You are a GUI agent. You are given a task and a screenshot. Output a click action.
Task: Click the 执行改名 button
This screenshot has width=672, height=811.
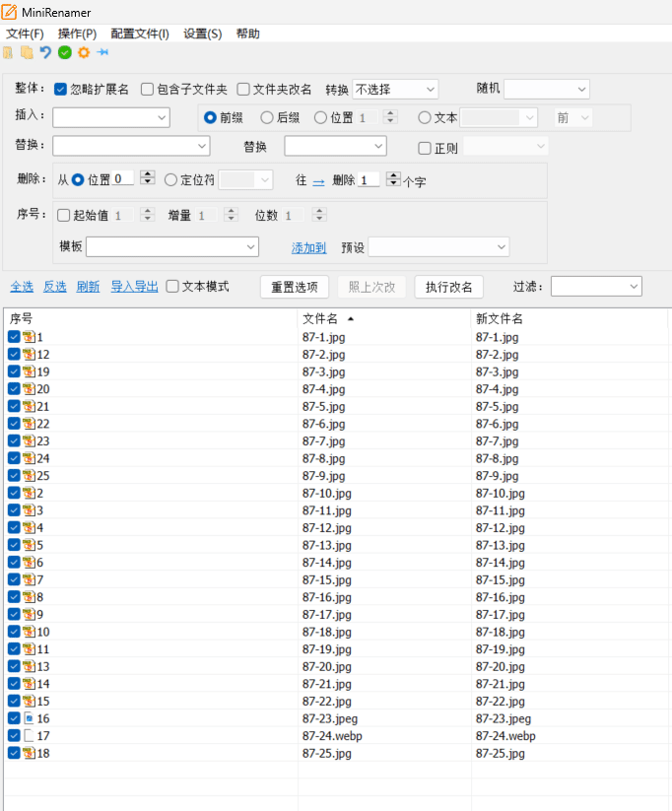pos(449,287)
